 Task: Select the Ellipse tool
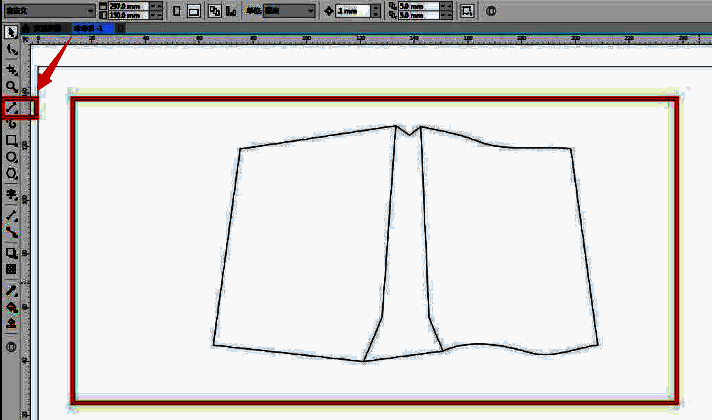coord(12,157)
